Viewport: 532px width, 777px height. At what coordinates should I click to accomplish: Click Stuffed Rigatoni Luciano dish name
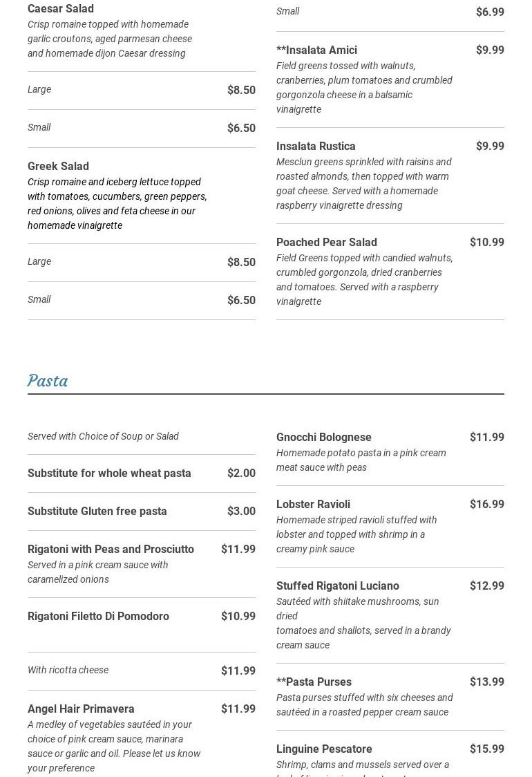[338, 586]
